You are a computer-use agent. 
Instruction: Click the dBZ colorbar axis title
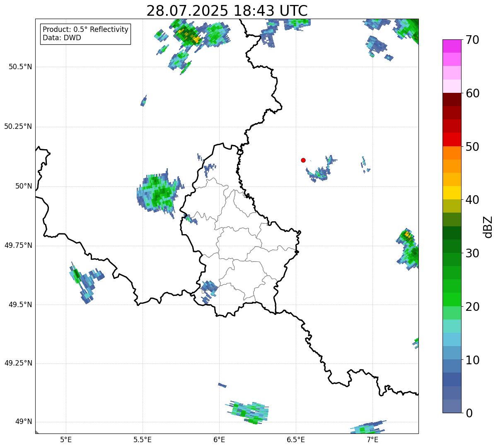click(x=488, y=227)
